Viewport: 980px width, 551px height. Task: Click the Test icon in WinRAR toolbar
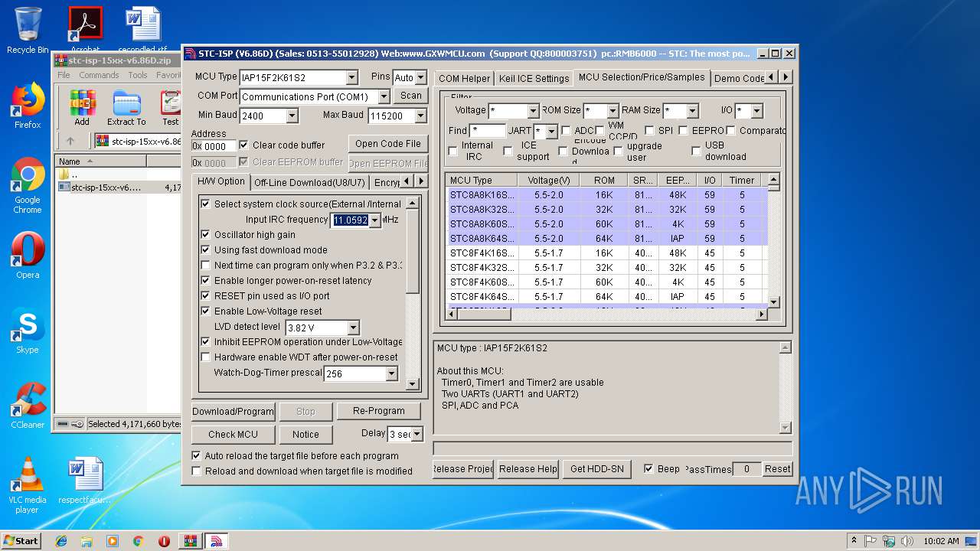[170, 108]
